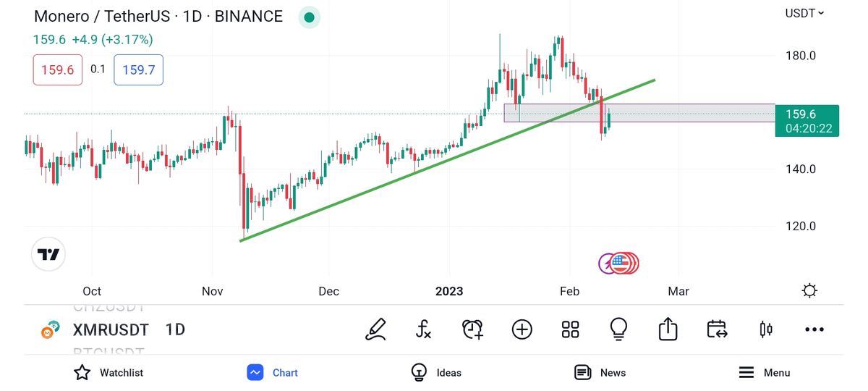
Task: Open the XMRUSDT symbol selector
Action: tap(111, 330)
